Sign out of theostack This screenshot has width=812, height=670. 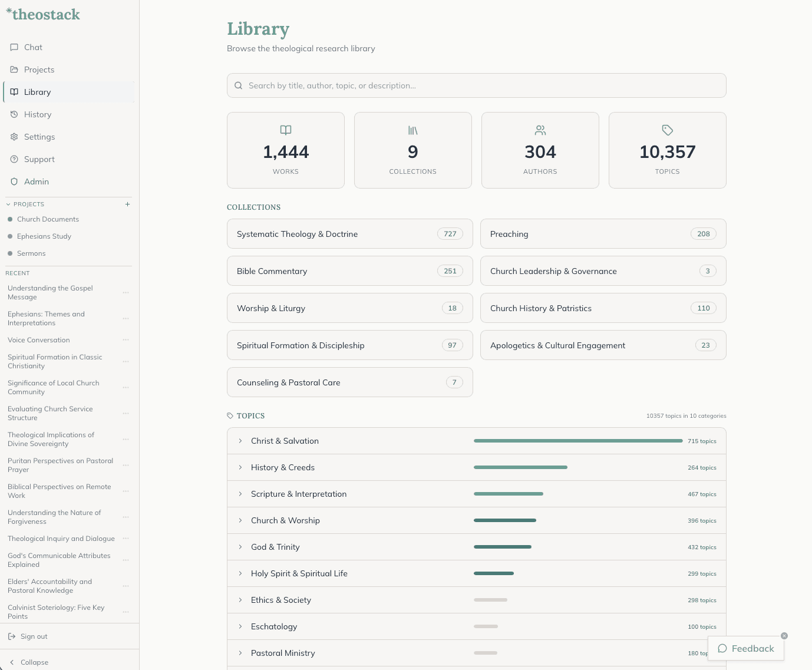coord(28,636)
